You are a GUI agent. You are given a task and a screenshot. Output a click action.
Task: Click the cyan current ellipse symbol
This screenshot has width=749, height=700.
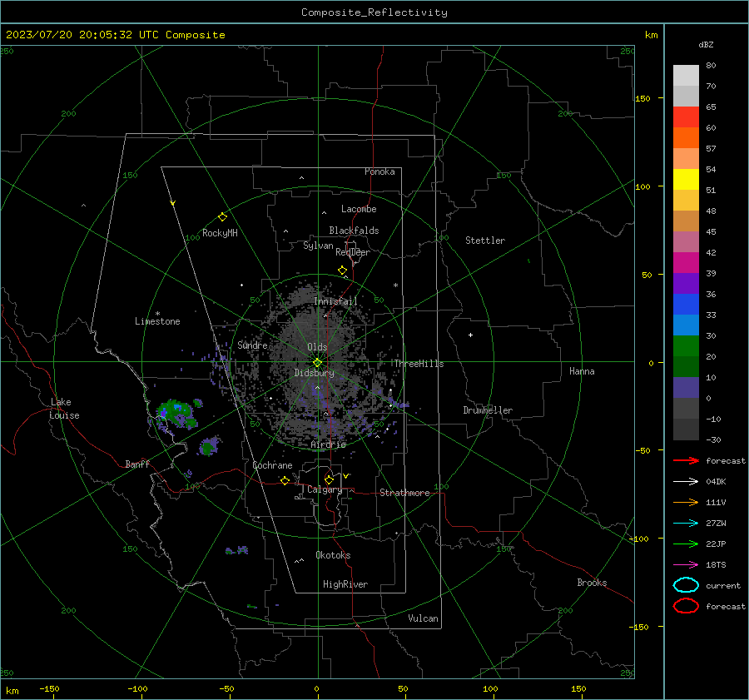(686, 585)
